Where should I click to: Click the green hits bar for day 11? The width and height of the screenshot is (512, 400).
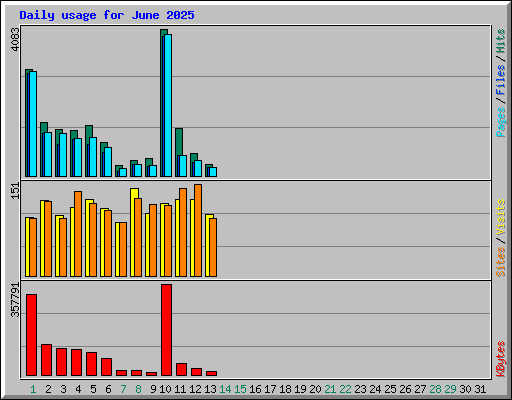(x=179, y=142)
